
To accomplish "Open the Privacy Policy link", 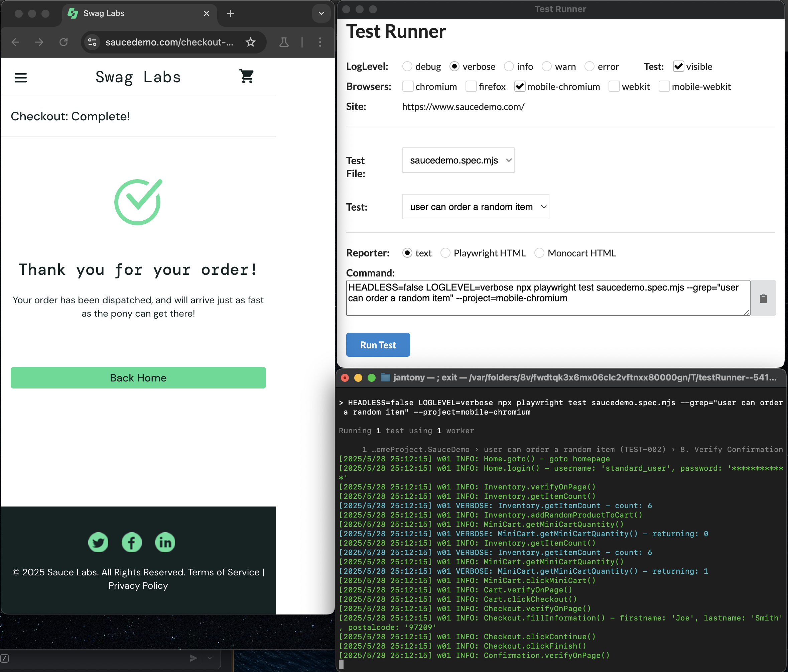I will click(x=138, y=586).
